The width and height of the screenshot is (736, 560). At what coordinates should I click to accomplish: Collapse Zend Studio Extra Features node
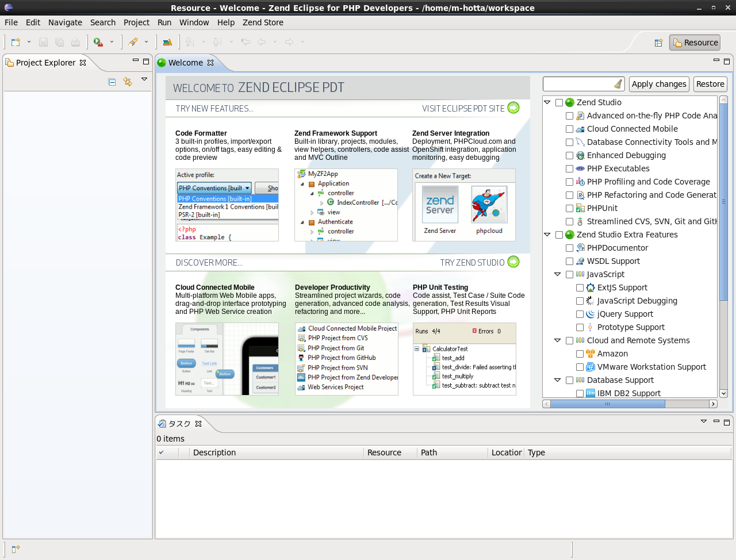547,235
